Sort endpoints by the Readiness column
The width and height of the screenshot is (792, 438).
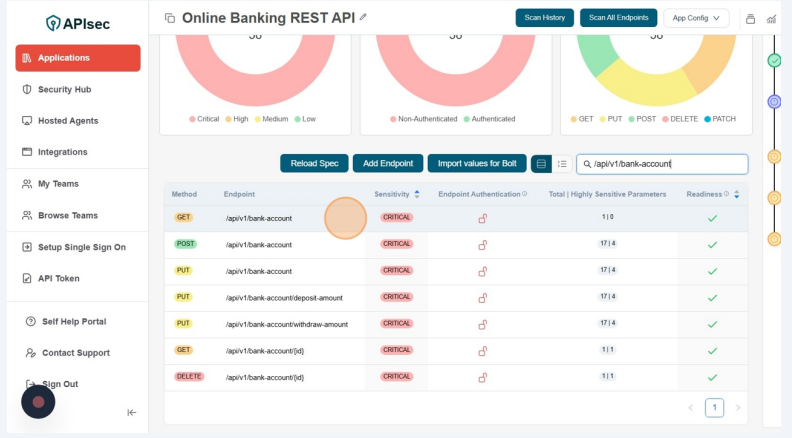tap(736, 194)
